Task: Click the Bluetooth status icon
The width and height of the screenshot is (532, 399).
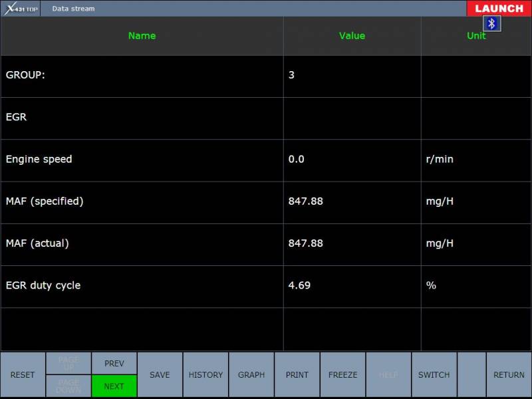Action: 492,24
